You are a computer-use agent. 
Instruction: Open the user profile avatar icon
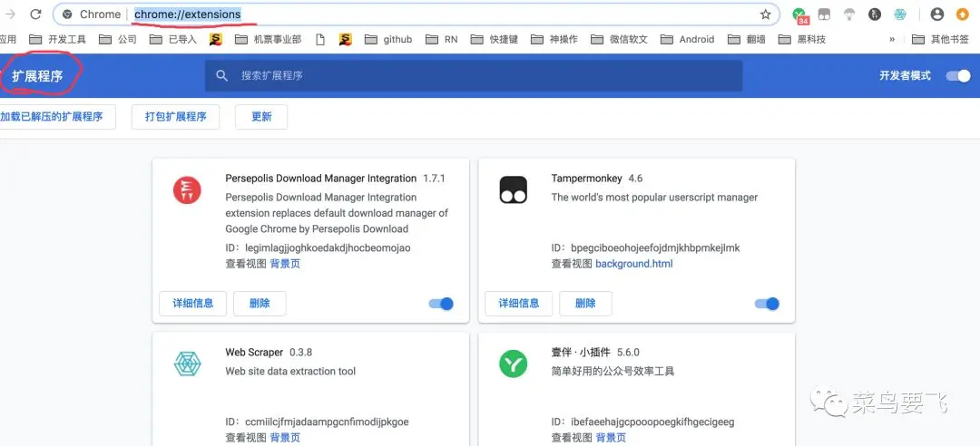click(936, 15)
